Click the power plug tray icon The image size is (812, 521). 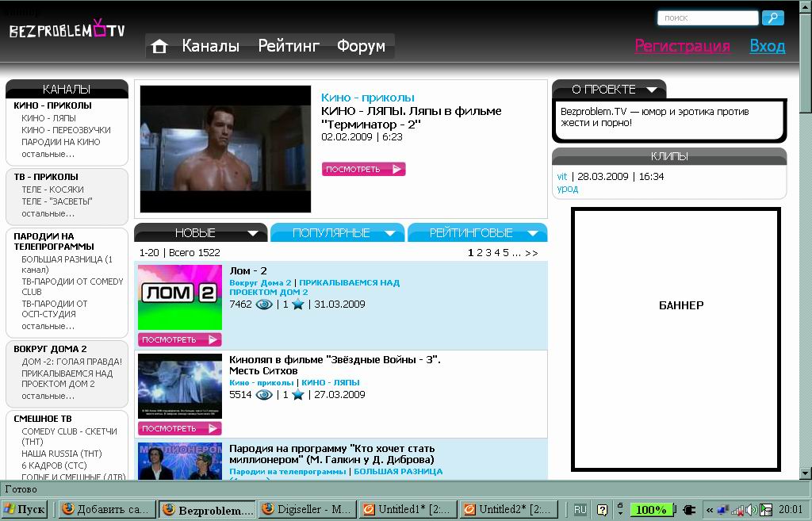(x=689, y=510)
